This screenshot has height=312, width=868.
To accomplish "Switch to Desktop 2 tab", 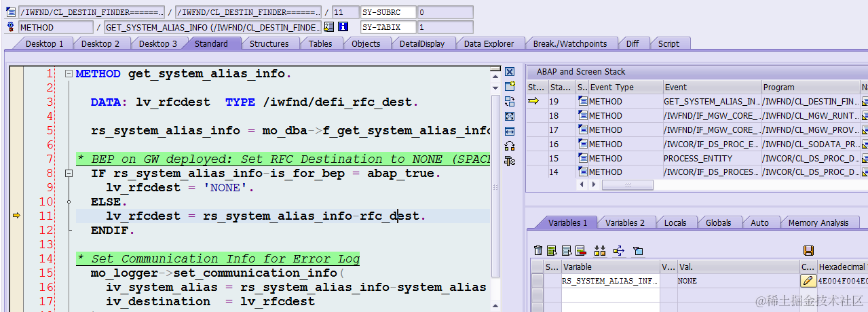I will (100, 43).
